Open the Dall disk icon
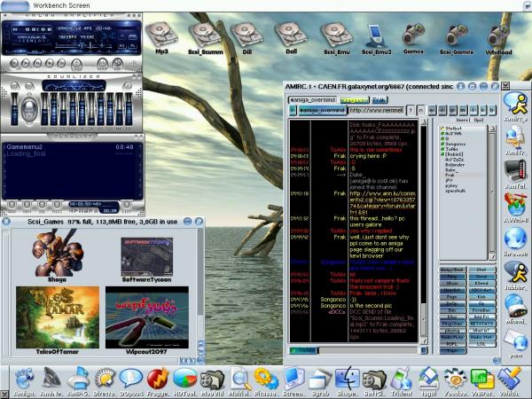 [x=291, y=38]
